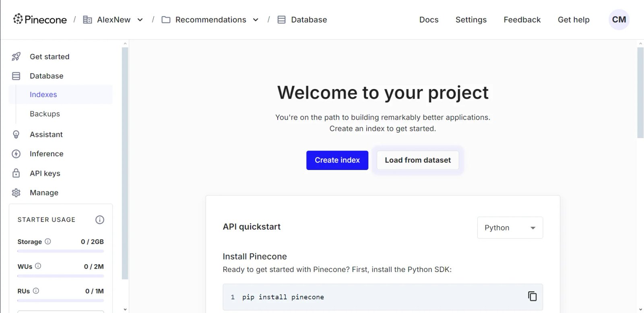This screenshot has height=313, width=644.
Task: Click the API keys lock icon
Action: click(x=16, y=173)
